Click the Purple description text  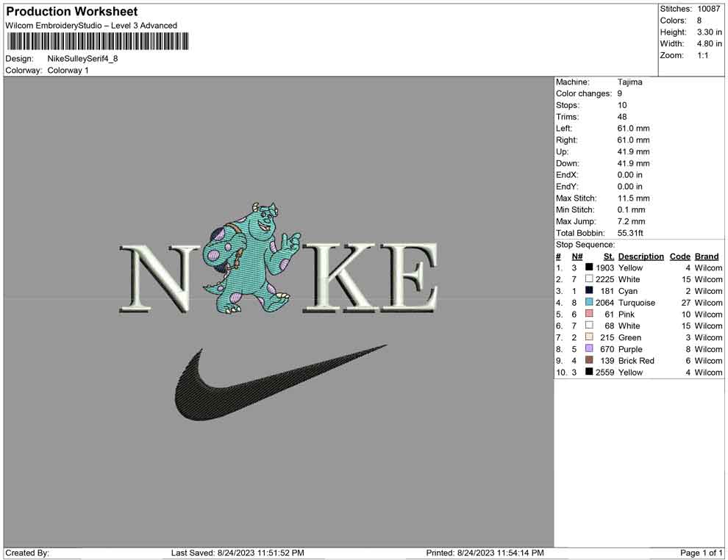pos(630,349)
